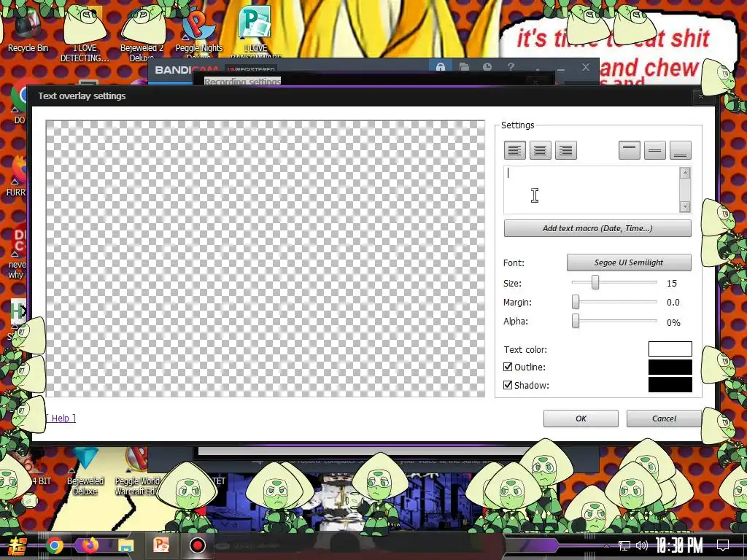Open the folder icon in Bandicam header

464,66
